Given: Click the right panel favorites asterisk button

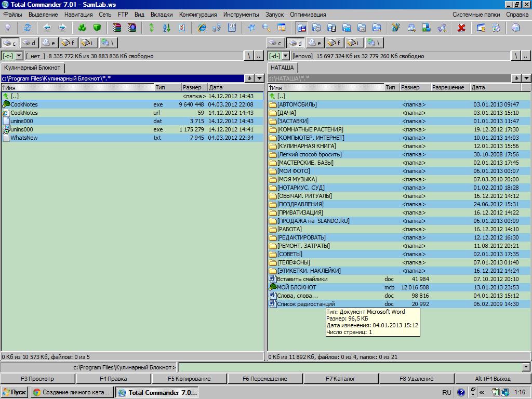Looking at the screenshot, I should click(516, 78).
